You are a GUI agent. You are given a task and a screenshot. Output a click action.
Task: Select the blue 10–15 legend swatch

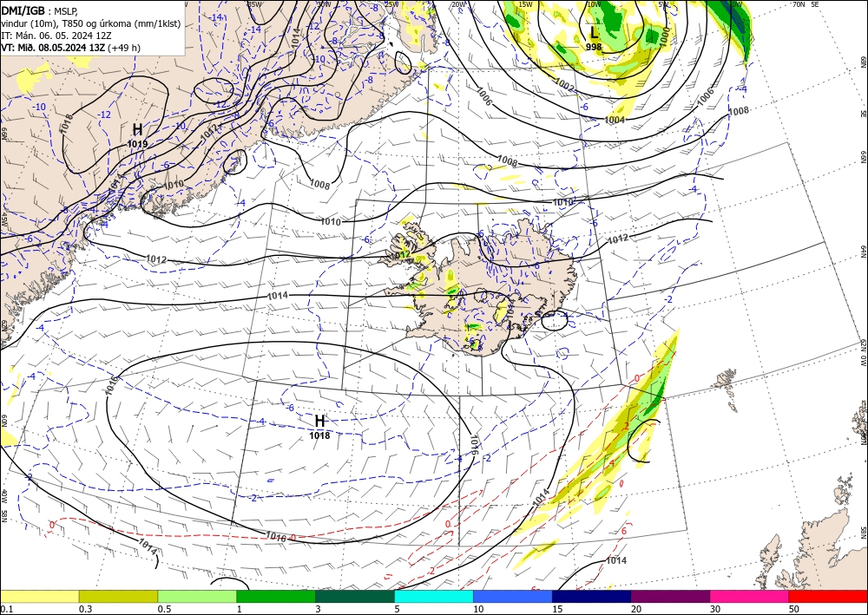(x=513, y=597)
